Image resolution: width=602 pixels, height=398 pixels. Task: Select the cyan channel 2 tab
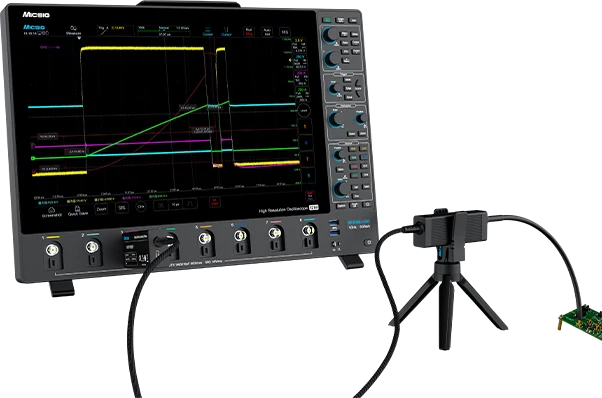299,63
